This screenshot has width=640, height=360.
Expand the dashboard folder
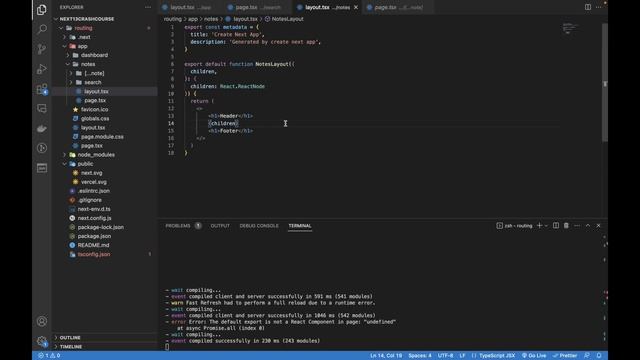94,55
